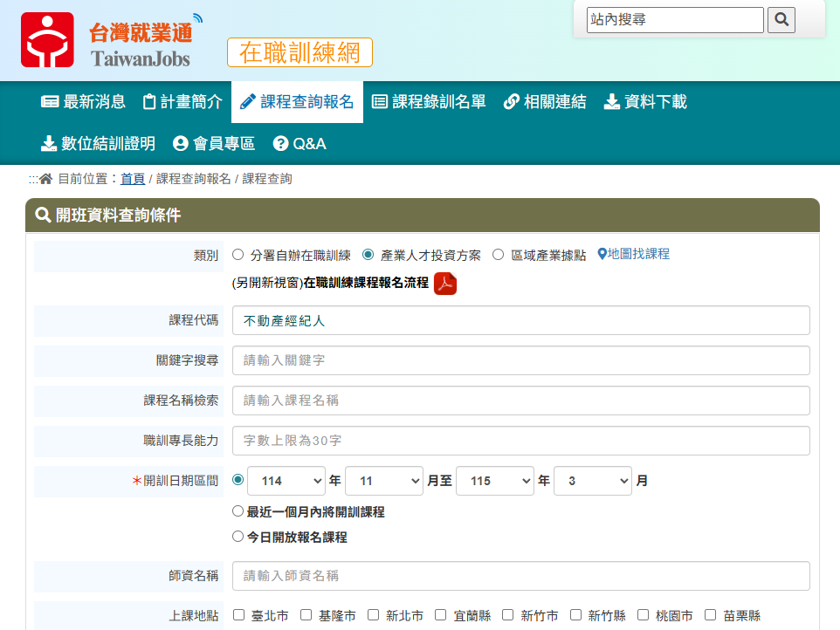The image size is (840, 630).
Task: Click the 首頁 breadcrumb link
Action: pyautogui.click(x=133, y=179)
